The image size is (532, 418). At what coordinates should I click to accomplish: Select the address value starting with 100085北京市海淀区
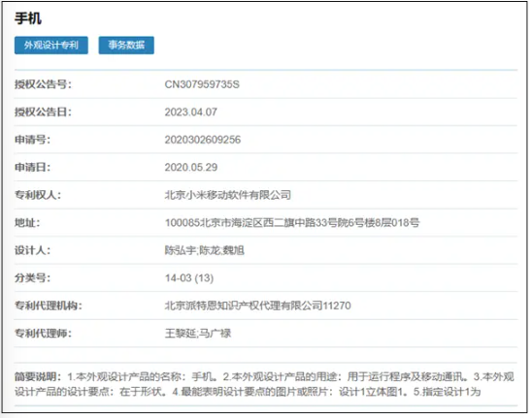[x=292, y=223]
